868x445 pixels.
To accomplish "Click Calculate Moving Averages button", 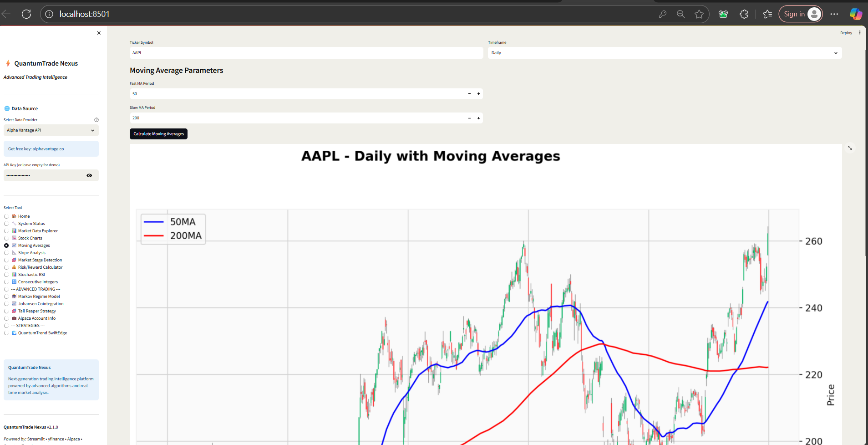I will pos(158,134).
